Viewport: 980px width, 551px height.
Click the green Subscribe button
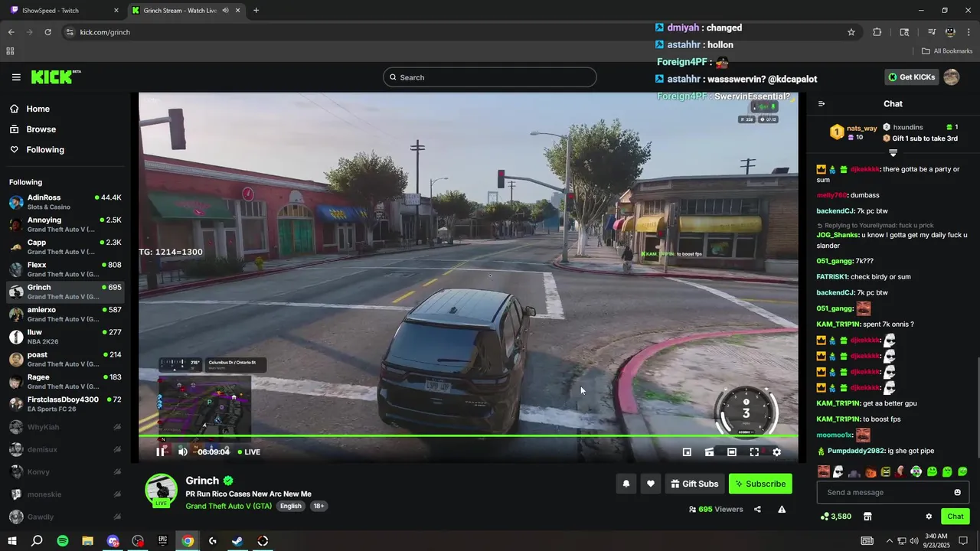(x=760, y=484)
